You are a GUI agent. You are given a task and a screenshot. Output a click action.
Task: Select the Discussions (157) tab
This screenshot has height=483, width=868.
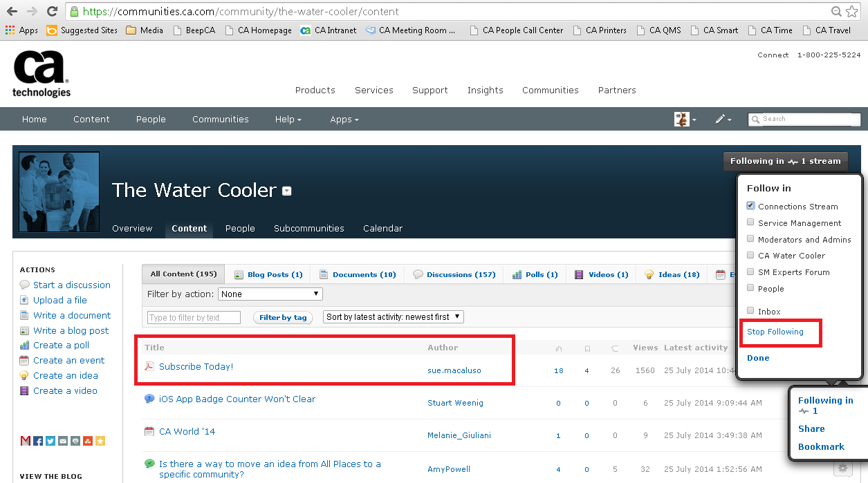coord(454,274)
